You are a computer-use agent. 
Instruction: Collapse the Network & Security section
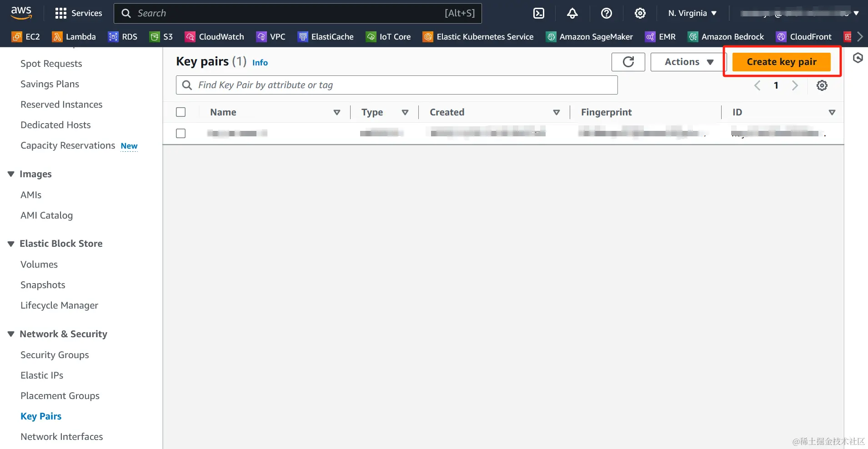tap(11, 334)
